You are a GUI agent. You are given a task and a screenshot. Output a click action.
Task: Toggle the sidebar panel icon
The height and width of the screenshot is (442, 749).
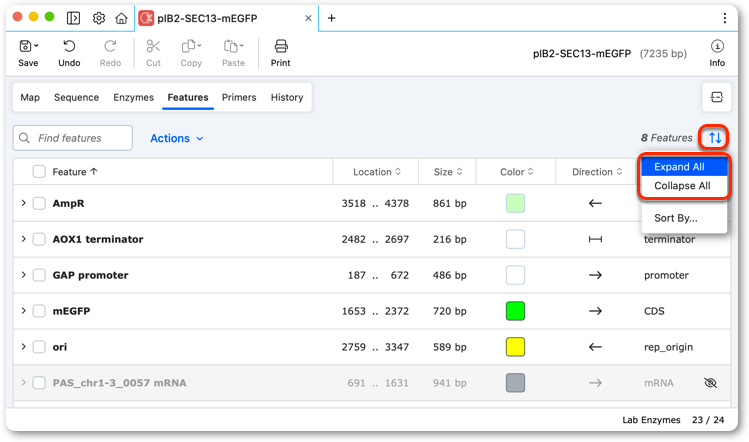73,18
